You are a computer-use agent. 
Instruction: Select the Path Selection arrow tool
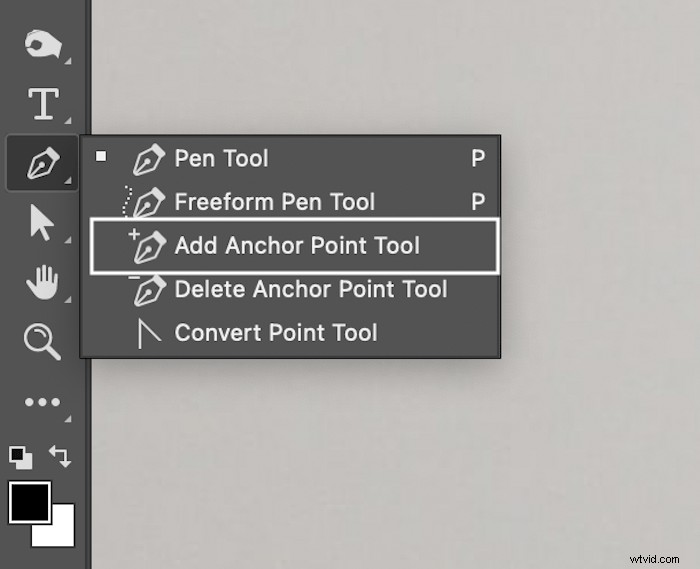click(x=42, y=223)
